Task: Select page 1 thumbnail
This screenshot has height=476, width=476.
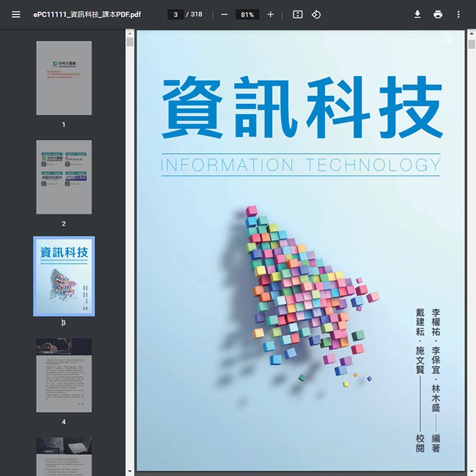Action: [x=64, y=78]
